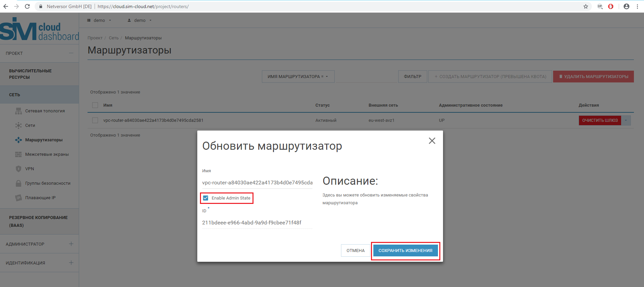
Task: Open the router name filter dropdown
Action: pyautogui.click(x=298, y=77)
